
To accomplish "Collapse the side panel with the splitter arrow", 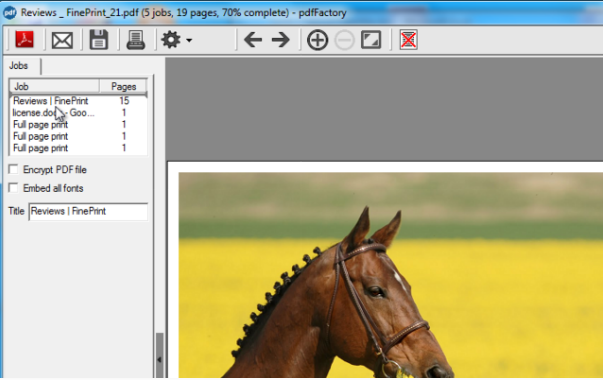I will [x=159, y=359].
